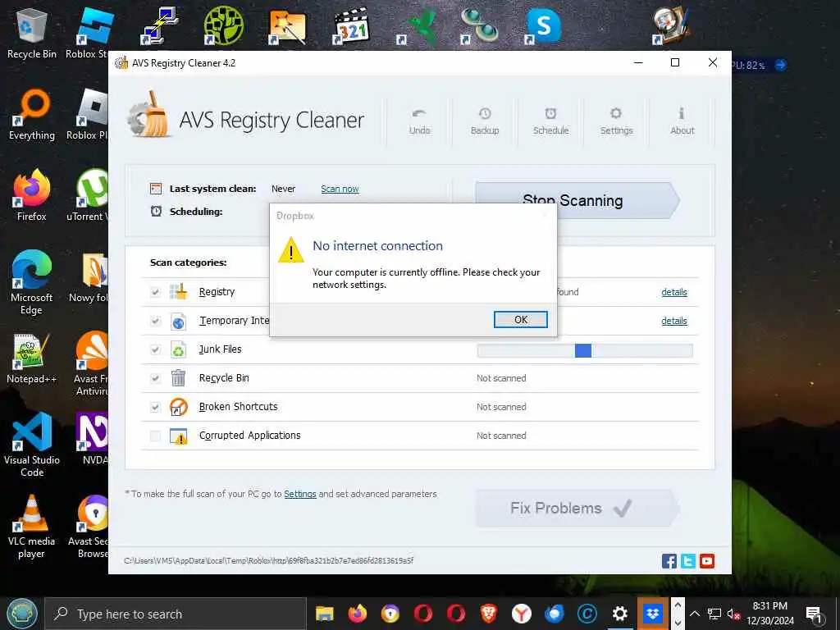Click the taskbar search box
The width and height of the screenshot is (840, 630).
pyautogui.click(x=176, y=614)
